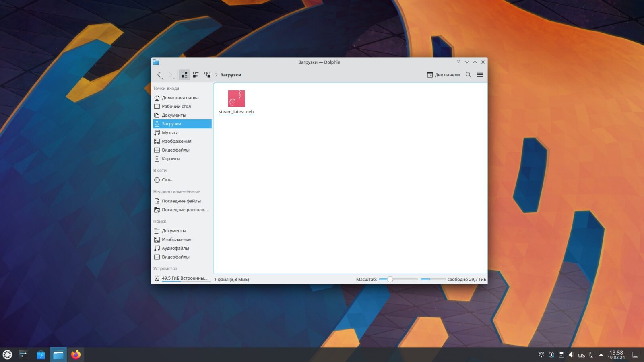The image size is (644, 362).
Task: Toggle the us keyboard layout indicator
Action: click(581, 354)
